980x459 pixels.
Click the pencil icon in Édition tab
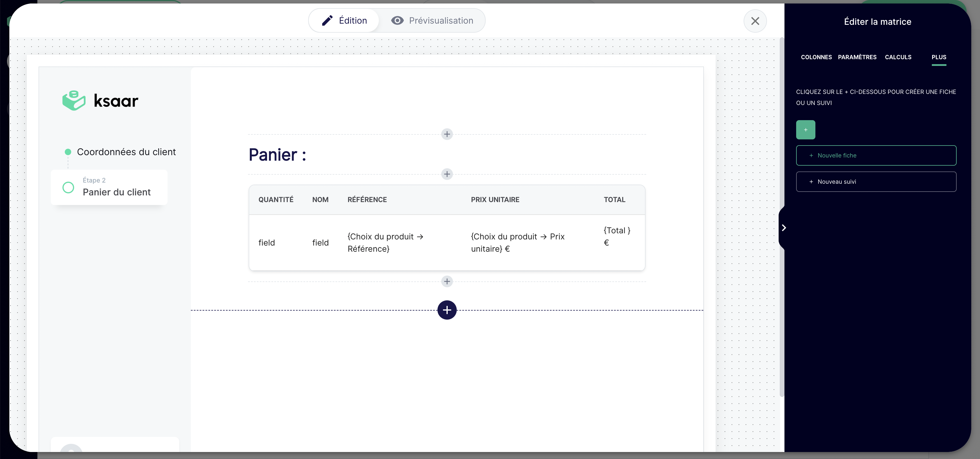pos(327,20)
